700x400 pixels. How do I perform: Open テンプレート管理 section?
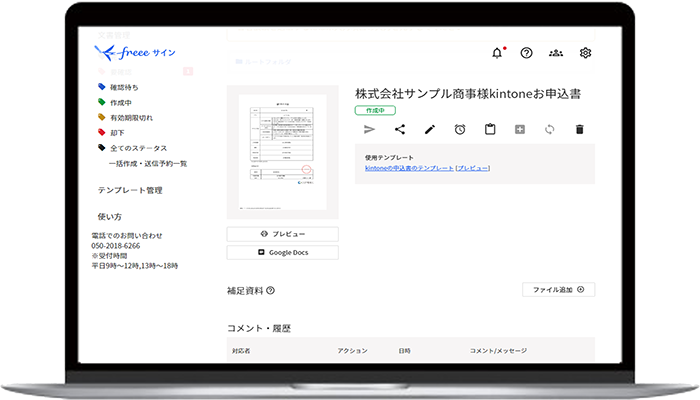(130, 190)
